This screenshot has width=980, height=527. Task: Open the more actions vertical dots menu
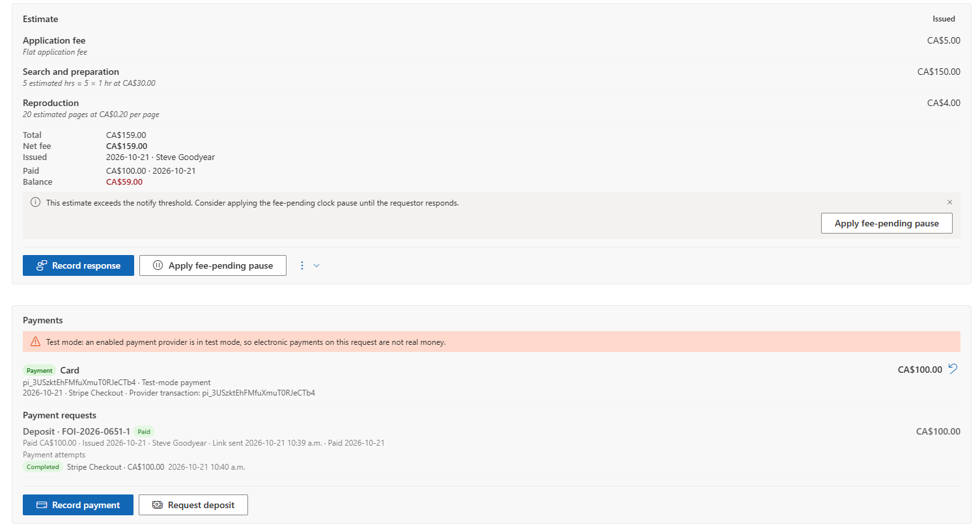(302, 265)
